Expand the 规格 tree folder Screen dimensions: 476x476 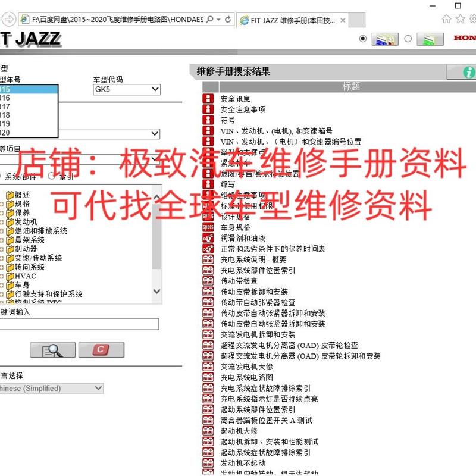(18, 203)
